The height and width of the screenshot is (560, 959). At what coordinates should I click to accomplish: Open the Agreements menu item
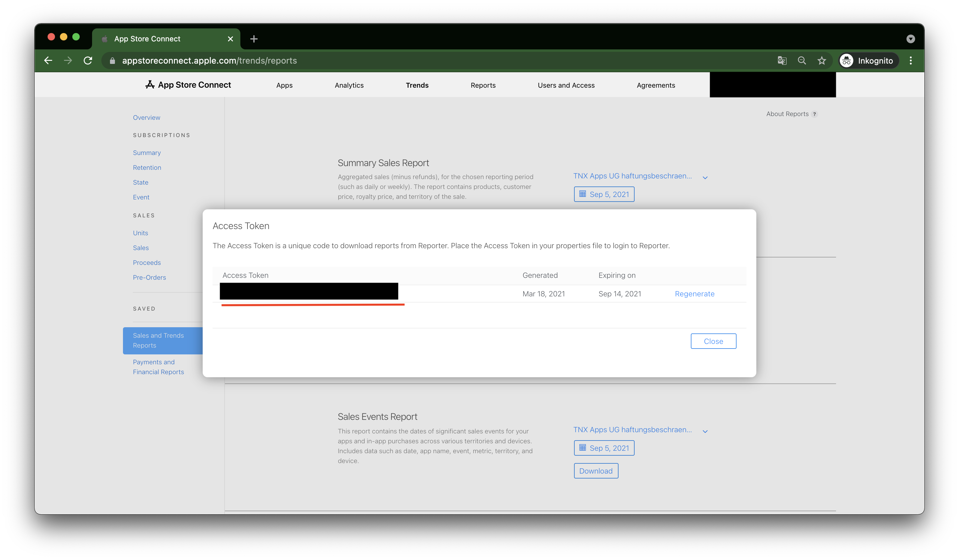pyautogui.click(x=656, y=85)
